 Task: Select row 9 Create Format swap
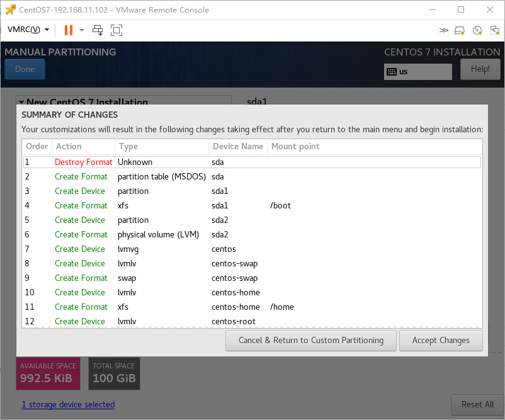point(252,278)
